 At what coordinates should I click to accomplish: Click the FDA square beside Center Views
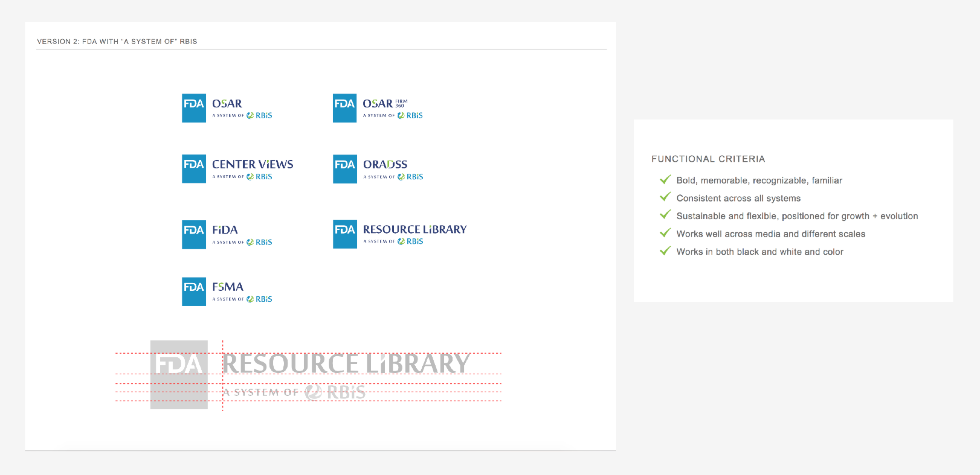194,169
